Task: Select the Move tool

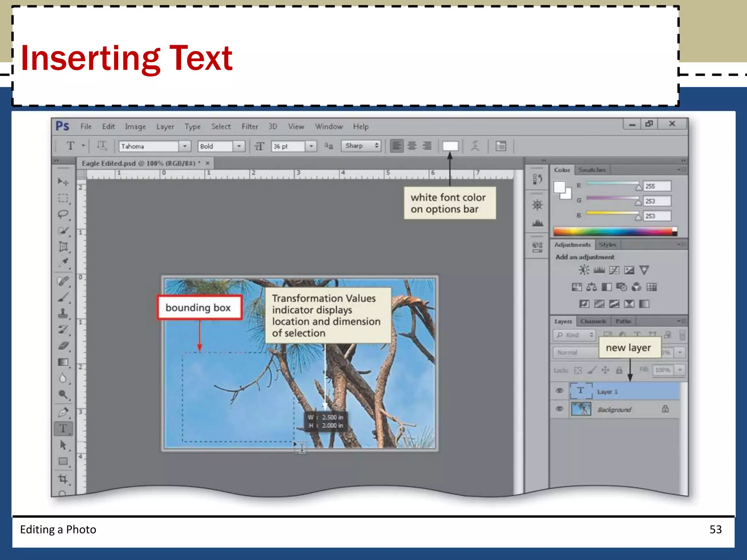Action: coord(63,181)
